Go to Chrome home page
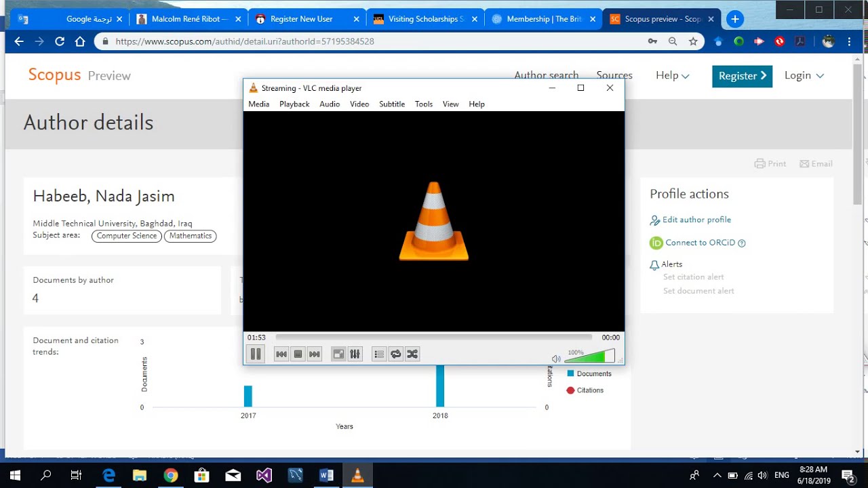This screenshot has height=488, width=868. 80,41
